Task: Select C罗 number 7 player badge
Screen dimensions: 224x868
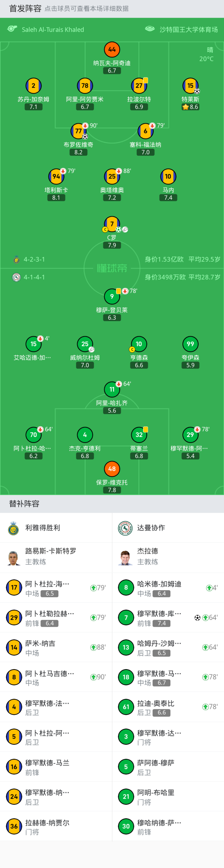Action: [x=112, y=224]
